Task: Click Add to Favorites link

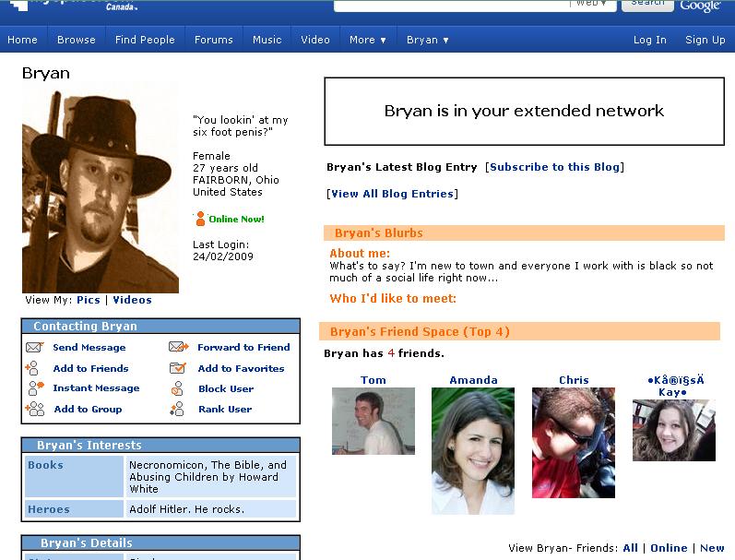Action: [x=241, y=368]
